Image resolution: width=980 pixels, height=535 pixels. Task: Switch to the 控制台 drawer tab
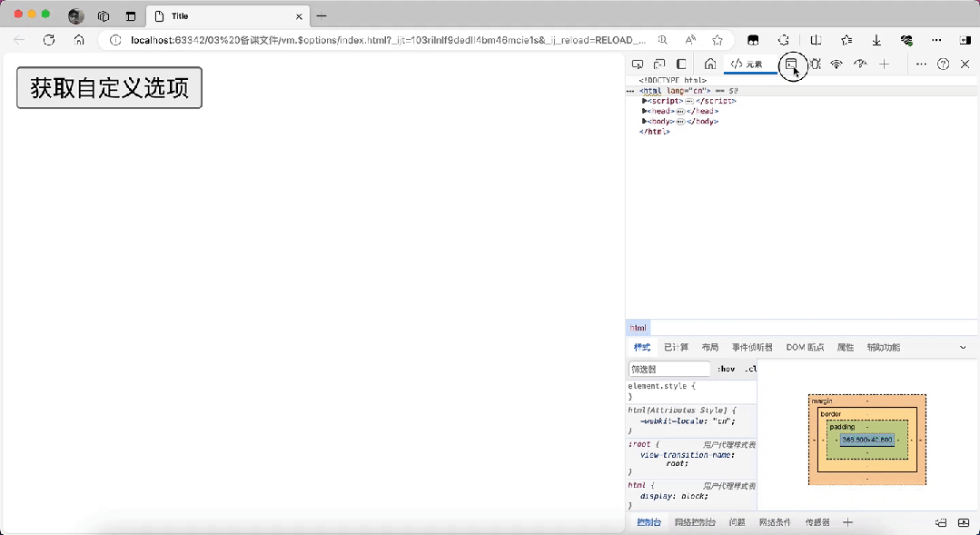click(648, 522)
